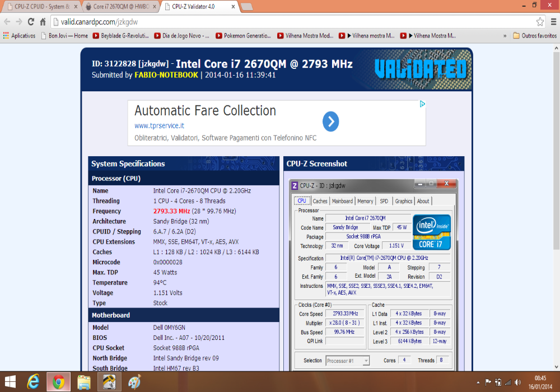The width and height of the screenshot is (560, 392).
Task: Click the page vertical scrollbar
Action: coord(557,150)
